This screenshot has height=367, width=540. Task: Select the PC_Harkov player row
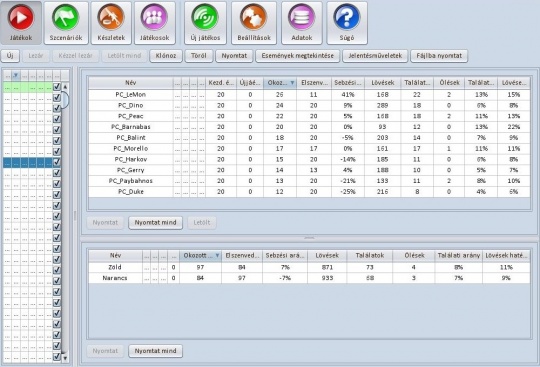tap(309, 159)
